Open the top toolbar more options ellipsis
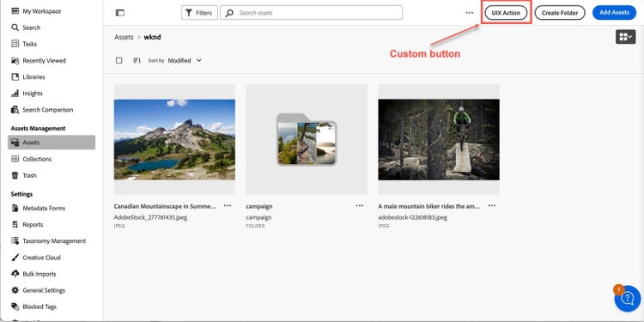Viewport: 644px width, 322px height. click(470, 13)
